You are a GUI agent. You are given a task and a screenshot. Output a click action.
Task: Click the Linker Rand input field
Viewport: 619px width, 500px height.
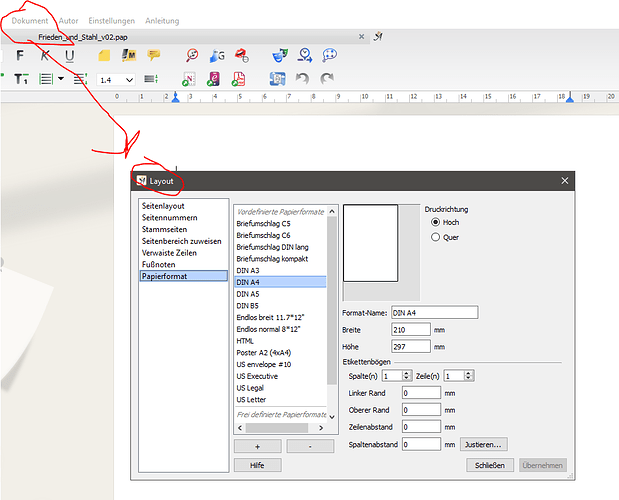tap(421, 393)
